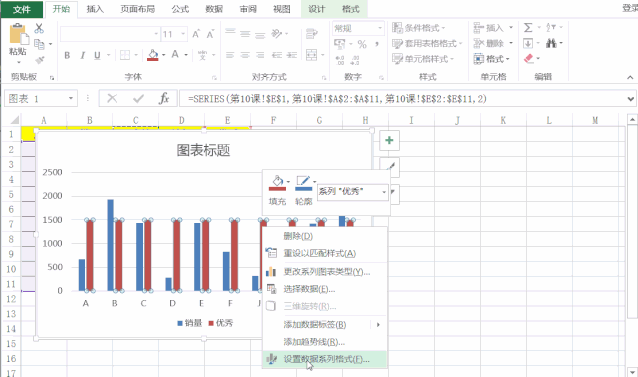638x377 pixels.
Task: Click the Format Painter brush icon
Action: 39,60
